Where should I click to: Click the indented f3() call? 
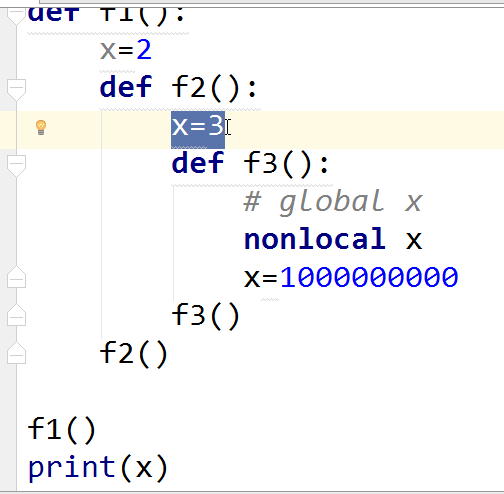206,315
